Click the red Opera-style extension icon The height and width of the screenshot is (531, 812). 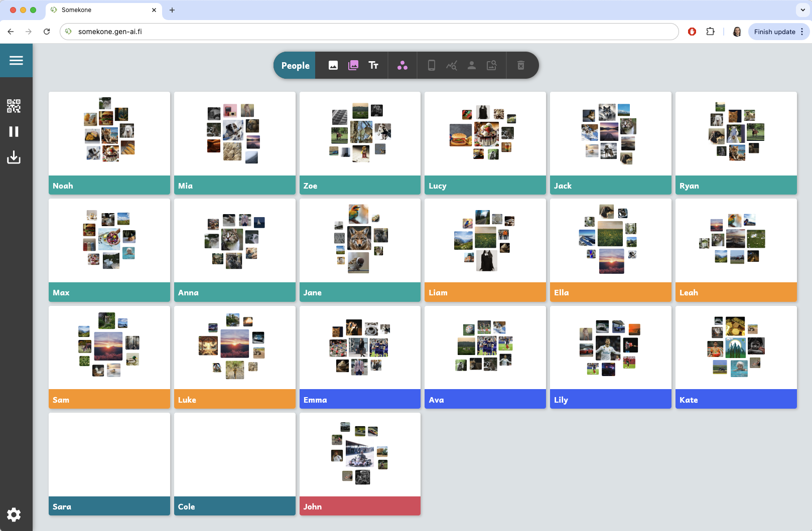pyautogui.click(x=692, y=32)
